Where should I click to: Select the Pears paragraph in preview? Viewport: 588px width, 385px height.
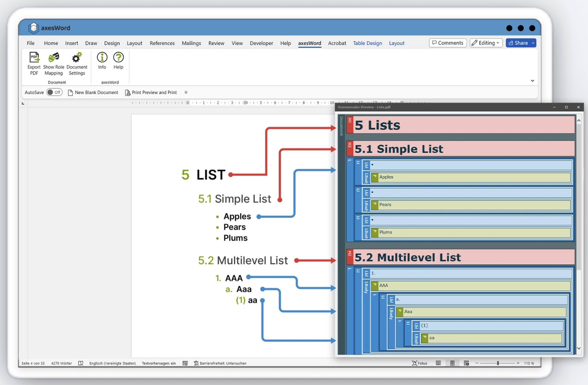pos(470,205)
